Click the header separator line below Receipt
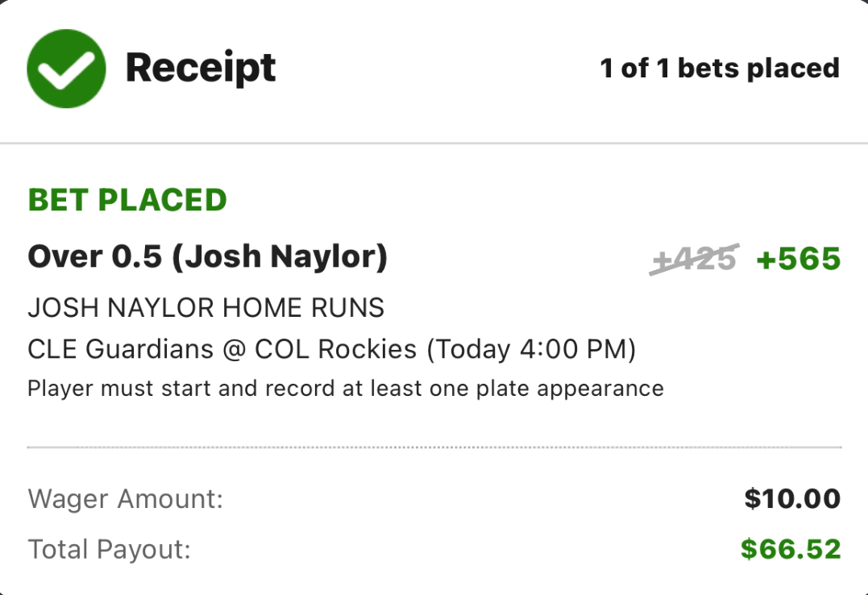868x595 pixels. coord(434,143)
